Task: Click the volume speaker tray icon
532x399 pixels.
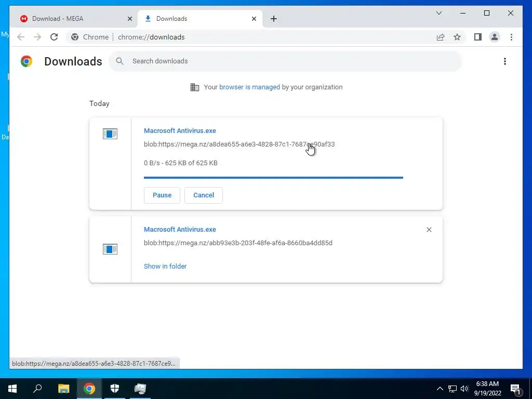Action: click(464, 389)
